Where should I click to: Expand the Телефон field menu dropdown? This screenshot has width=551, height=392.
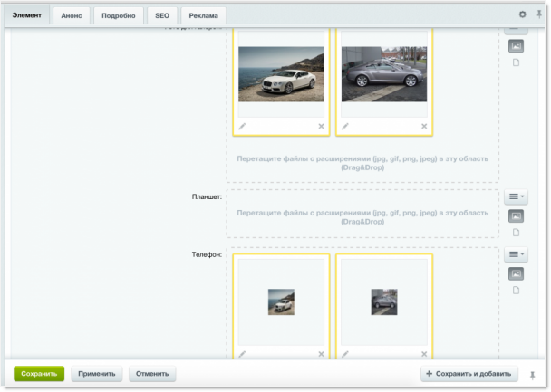click(516, 255)
